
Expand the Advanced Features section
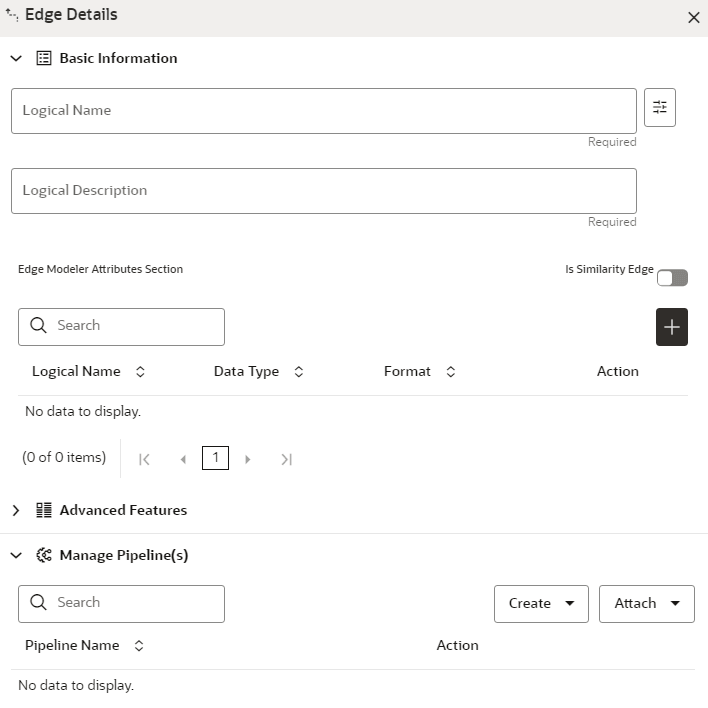16,510
